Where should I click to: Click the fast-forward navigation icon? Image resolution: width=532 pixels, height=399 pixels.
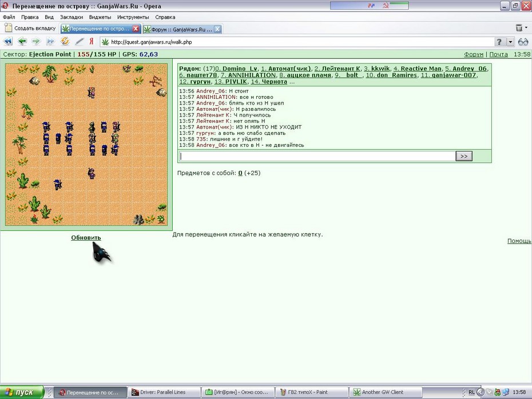(50, 42)
